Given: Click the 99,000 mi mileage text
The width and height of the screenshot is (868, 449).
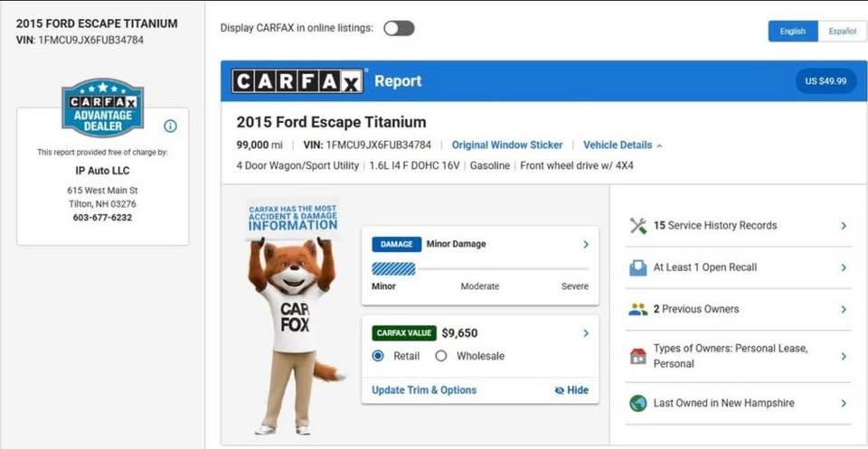Looking at the screenshot, I should [x=259, y=145].
